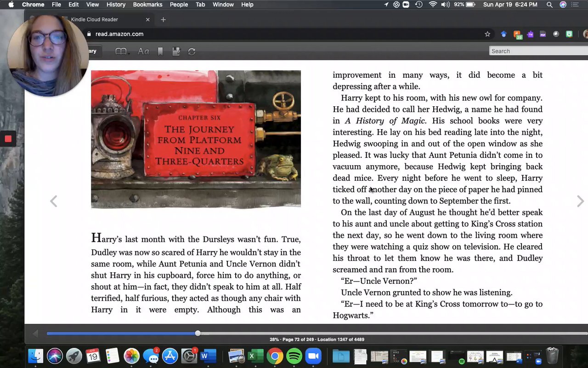
Task: Open Spotify in the dock
Action: 294,356
